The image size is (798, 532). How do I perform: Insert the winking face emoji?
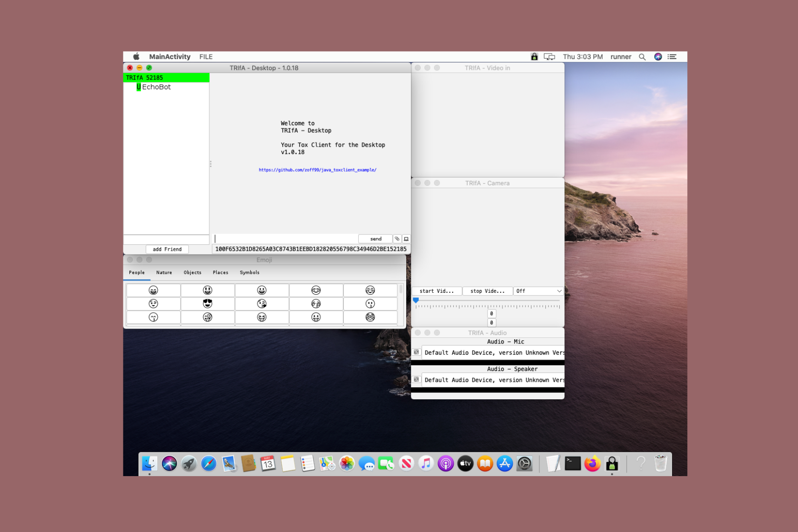pyautogui.click(x=153, y=303)
